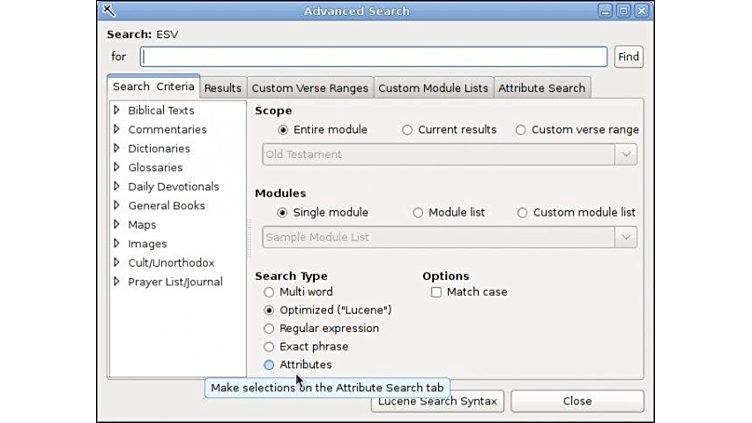Viewport: 752px width, 423px height.
Task: Click the app icon in title bar
Action: tap(110, 11)
